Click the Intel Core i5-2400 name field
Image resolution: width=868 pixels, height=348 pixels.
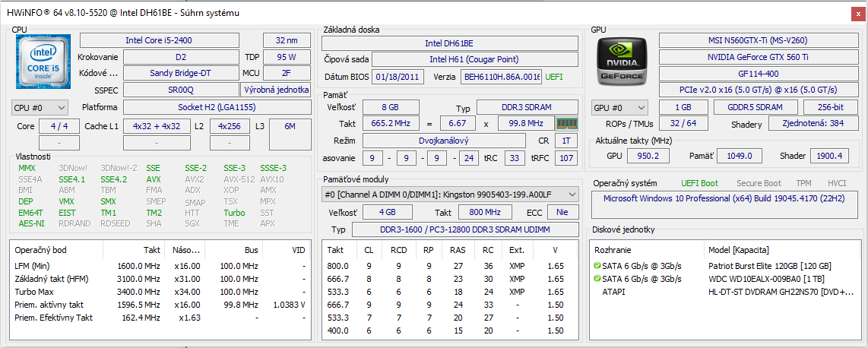pyautogui.click(x=160, y=40)
